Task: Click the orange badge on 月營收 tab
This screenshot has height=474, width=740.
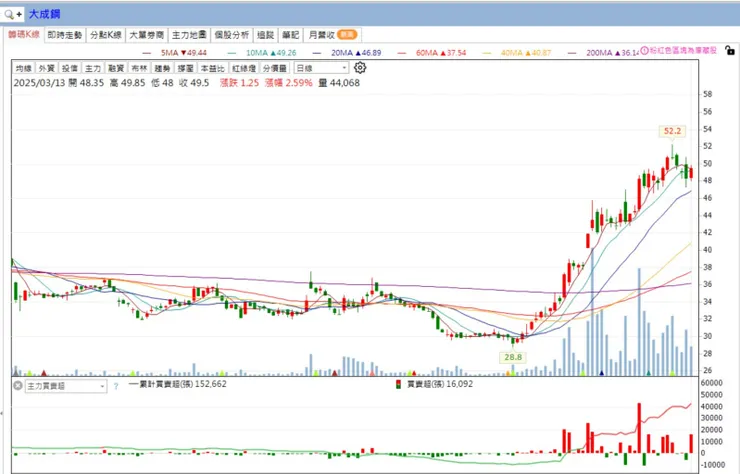Action: pyautogui.click(x=347, y=34)
